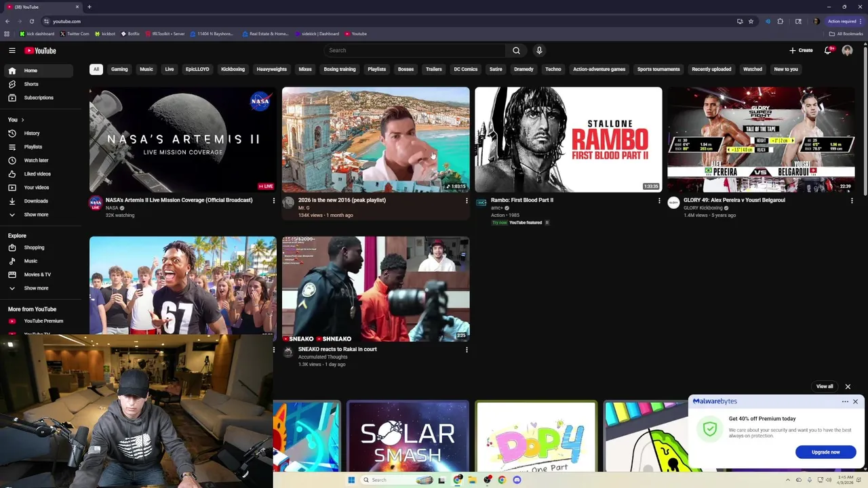Screen dimensions: 868x488
Task: Open the notifications bell
Action: click(x=828, y=50)
